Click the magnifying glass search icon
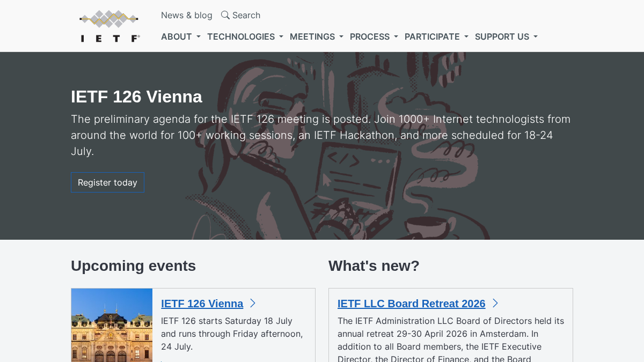Image resolution: width=644 pixels, height=362 pixels. tap(225, 15)
